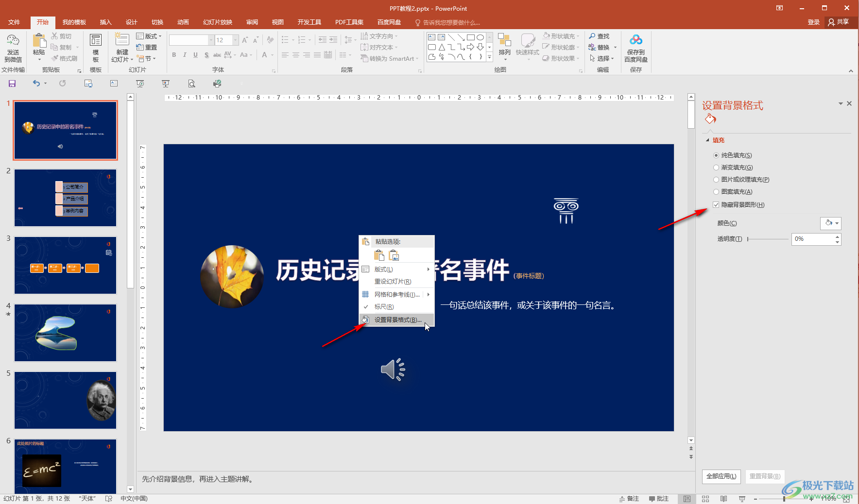Open the fill color (颜色) dropdown
The width and height of the screenshot is (859, 504).
point(830,223)
